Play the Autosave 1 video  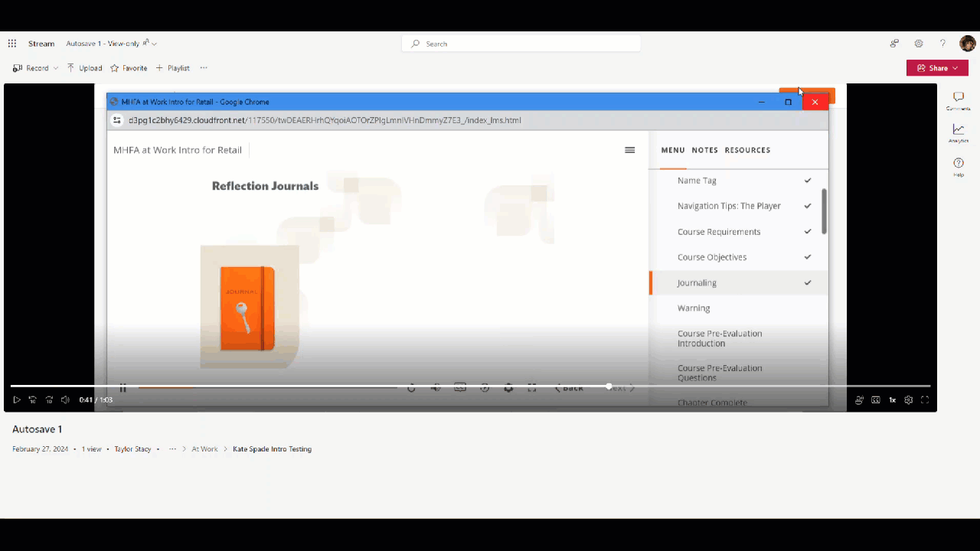point(17,399)
